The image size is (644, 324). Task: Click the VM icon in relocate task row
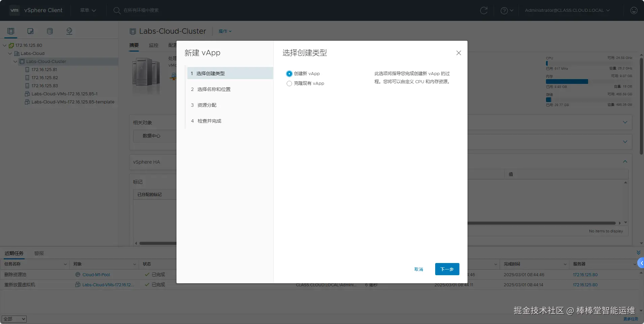pos(78,285)
